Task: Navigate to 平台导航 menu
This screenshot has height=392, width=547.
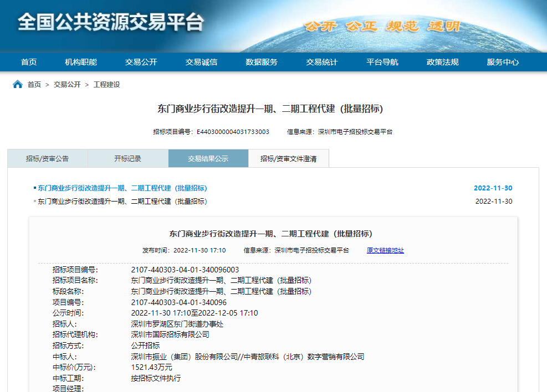Action: click(x=382, y=62)
